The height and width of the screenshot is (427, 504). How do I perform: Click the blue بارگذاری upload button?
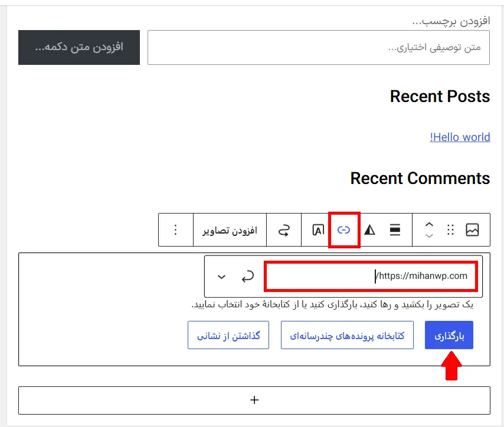pos(449,335)
